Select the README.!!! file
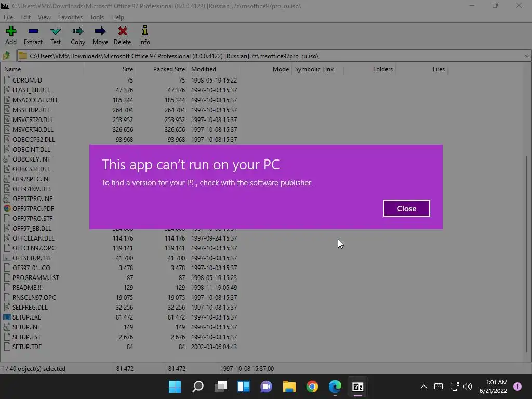532x399 pixels. (28, 287)
